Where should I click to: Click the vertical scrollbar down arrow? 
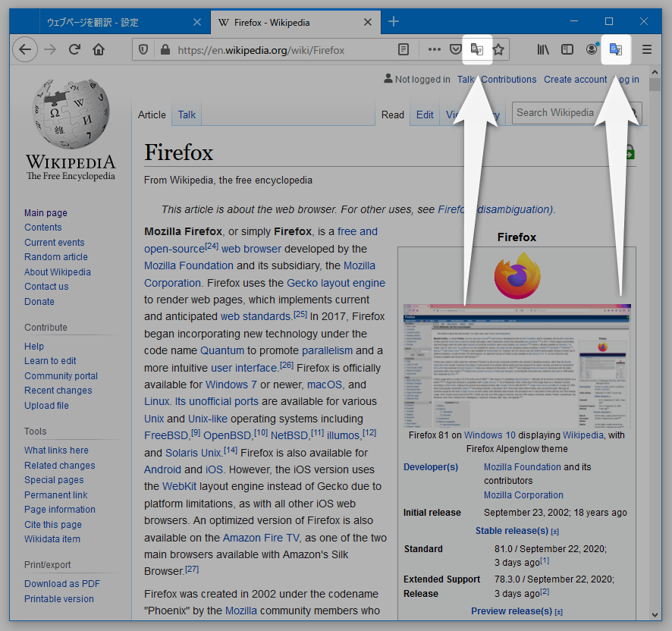point(655,614)
